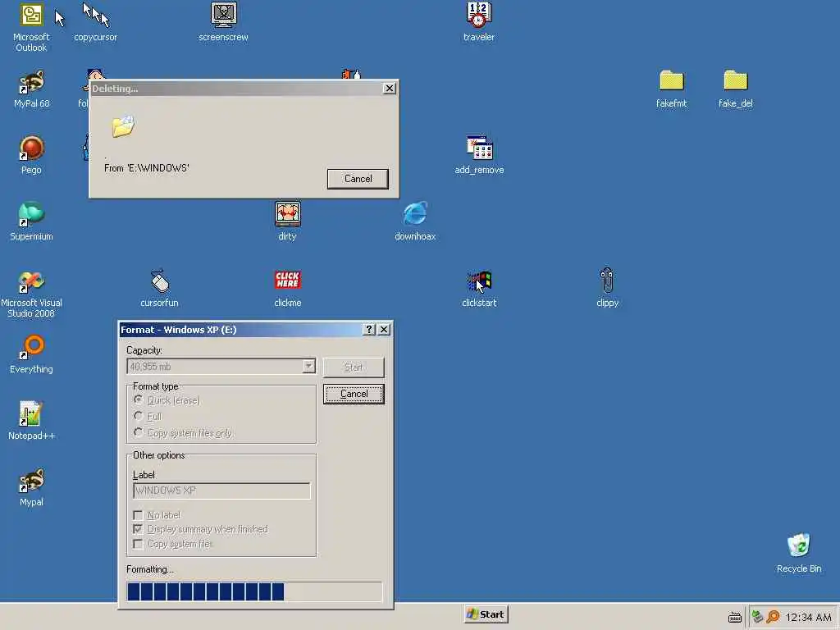Image resolution: width=840 pixels, height=630 pixels.
Task: Click the Formatting... status text
Action: point(150,569)
